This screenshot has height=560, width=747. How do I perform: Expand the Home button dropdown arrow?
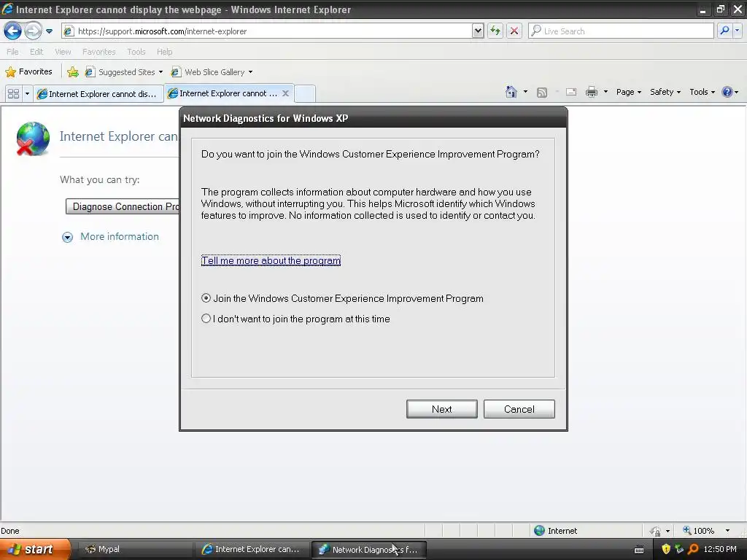pyautogui.click(x=525, y=92)
